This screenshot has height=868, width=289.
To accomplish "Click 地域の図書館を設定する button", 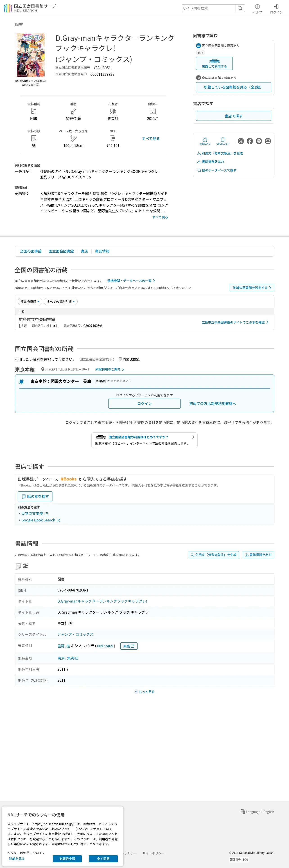I will (251, 288).
